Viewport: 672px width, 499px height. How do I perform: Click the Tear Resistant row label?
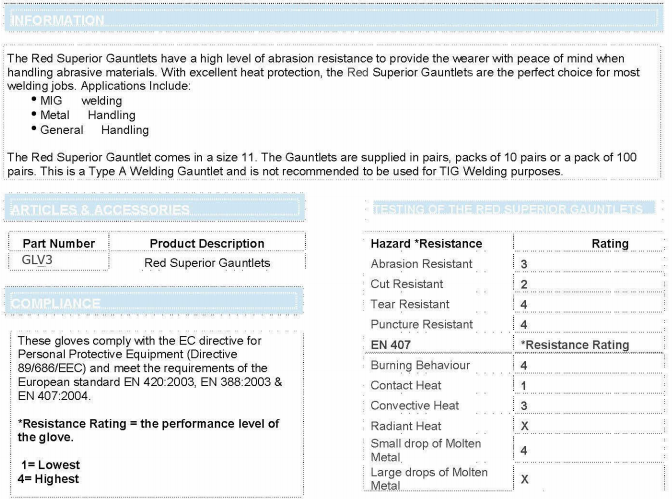click(410, 304)
